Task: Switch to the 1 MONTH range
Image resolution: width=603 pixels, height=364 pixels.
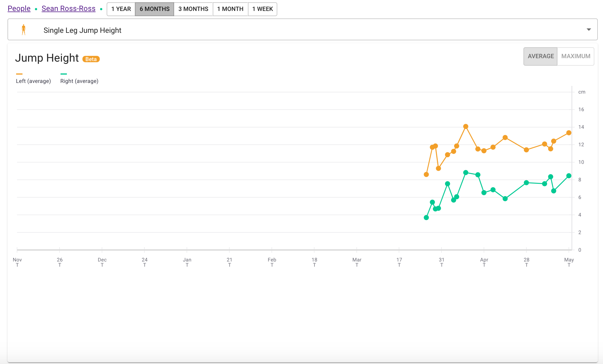Action: (230, 9)
